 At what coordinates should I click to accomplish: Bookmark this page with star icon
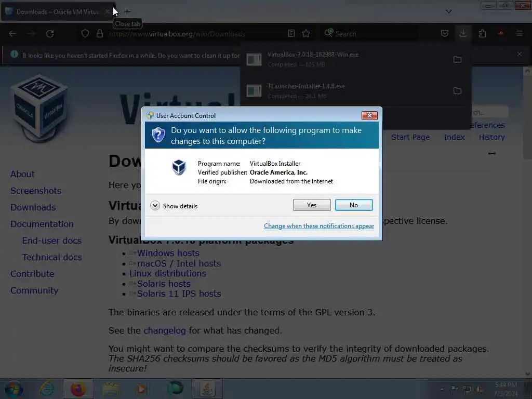tap(306, 33)
